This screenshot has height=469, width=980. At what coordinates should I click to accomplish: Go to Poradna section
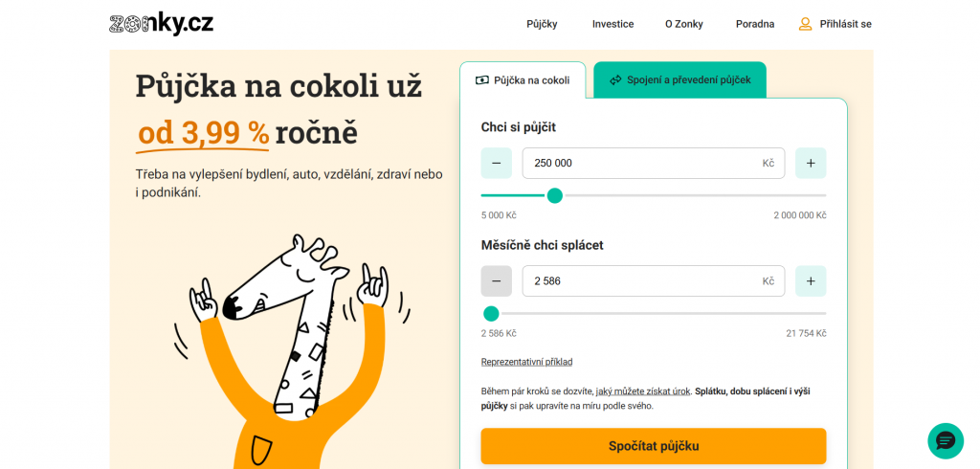coord(755,24)
